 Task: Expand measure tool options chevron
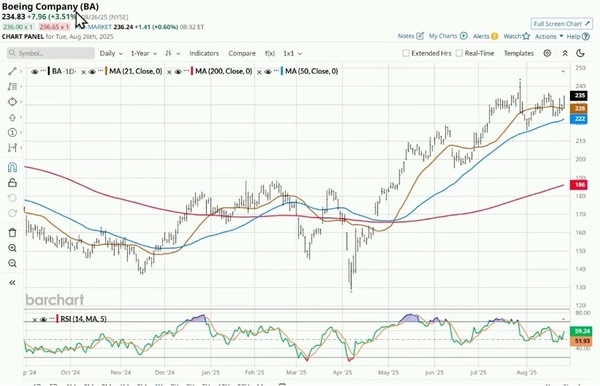coord(21,148)
